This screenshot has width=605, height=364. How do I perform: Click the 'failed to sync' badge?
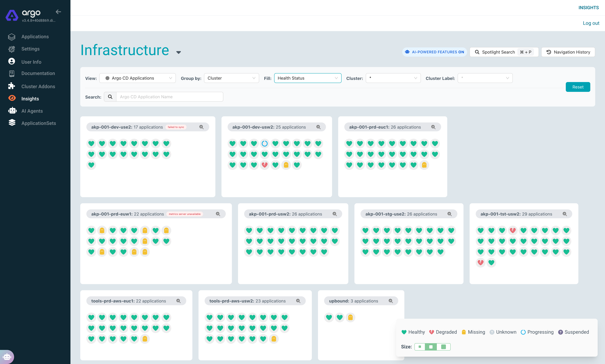(x=176, y=127)
